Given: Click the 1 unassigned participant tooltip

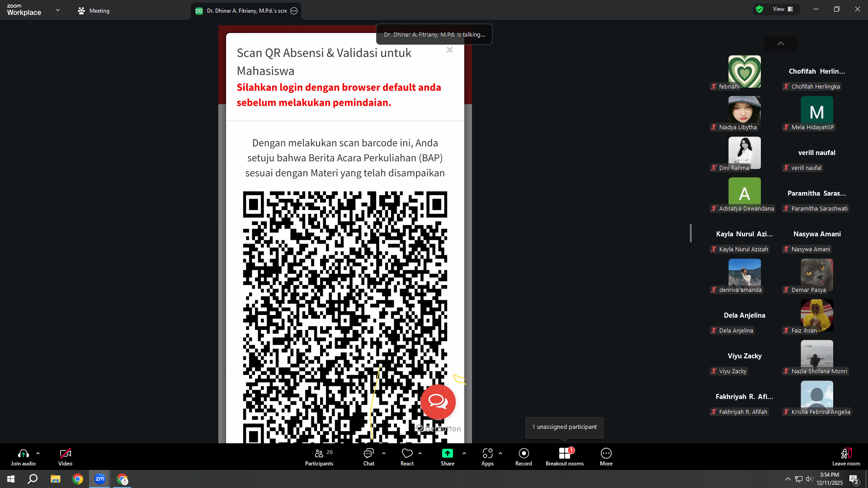Looking at the screenshot, I should tap(564, 427).
